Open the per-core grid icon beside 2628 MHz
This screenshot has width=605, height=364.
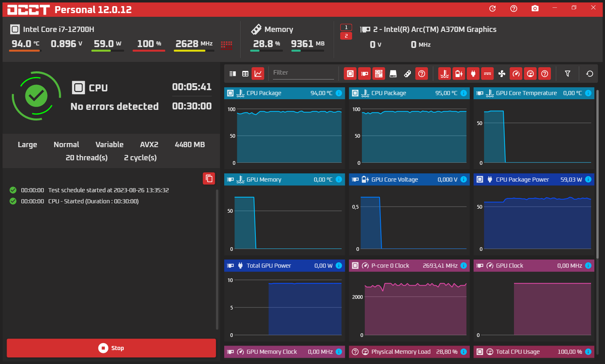(x=227, y=45)
